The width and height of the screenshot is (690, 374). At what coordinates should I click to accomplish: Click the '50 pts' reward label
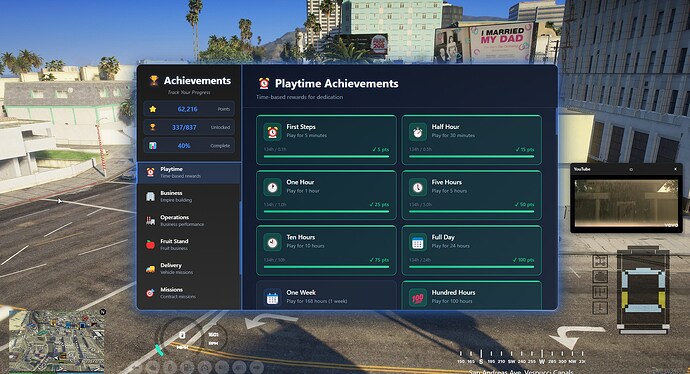tap(524, 205)
